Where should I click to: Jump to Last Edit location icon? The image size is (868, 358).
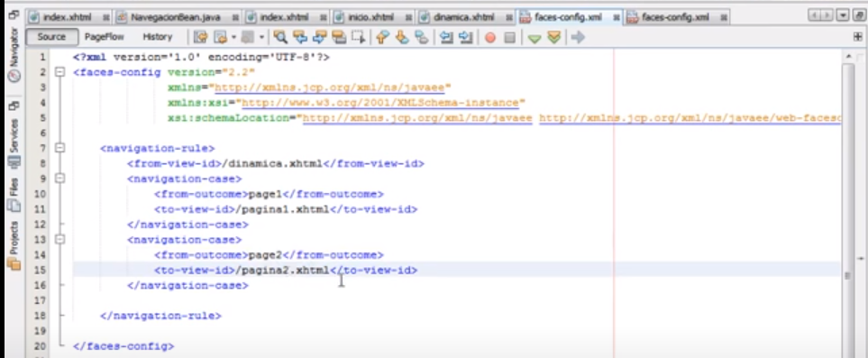click(200, 37)
